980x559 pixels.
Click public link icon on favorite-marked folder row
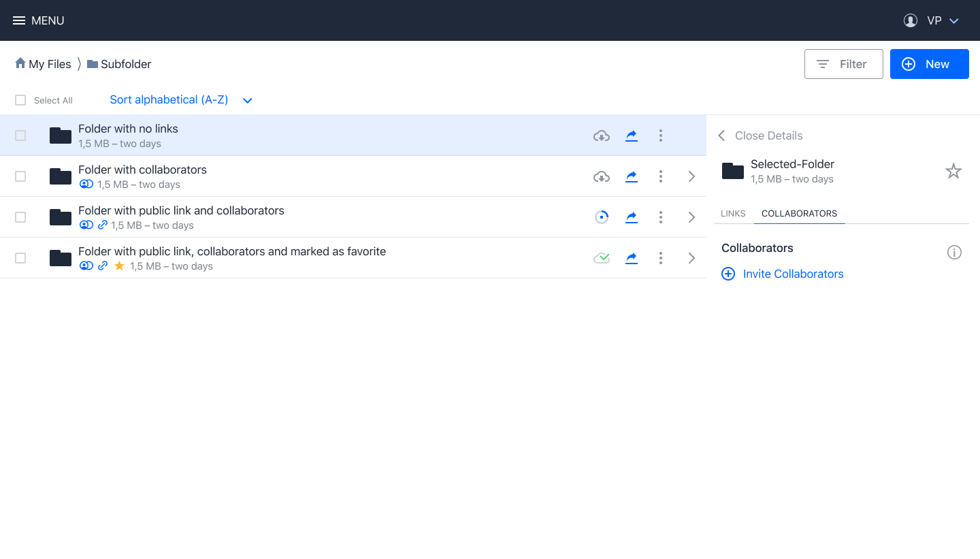pos(103,266)
